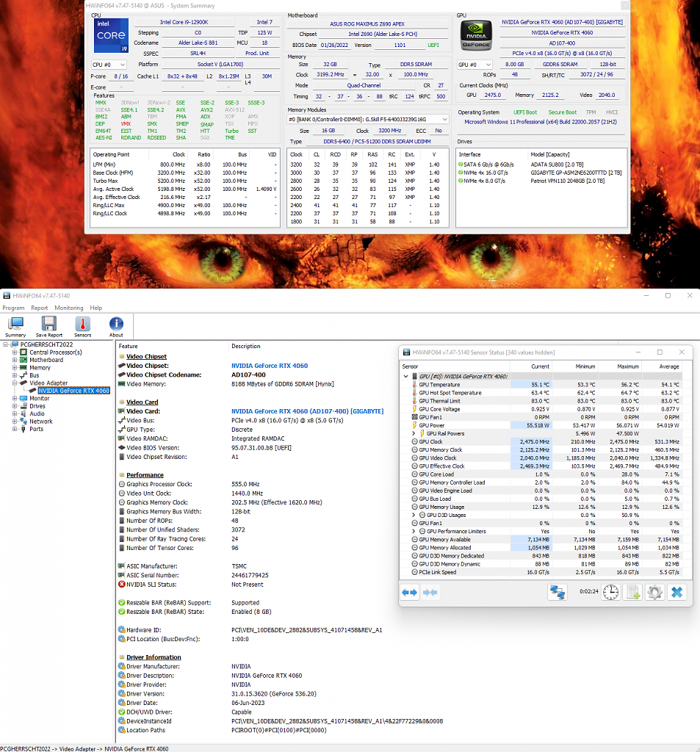Open sensor settings gear icon
Screen dimensions: 700x752
click(x=654, y=593)
